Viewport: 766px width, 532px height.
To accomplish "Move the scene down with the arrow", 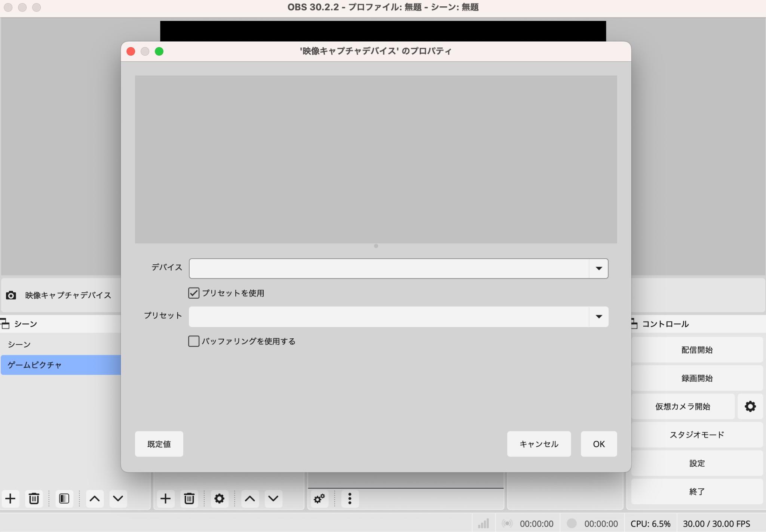I will click(x=118, y=498).
